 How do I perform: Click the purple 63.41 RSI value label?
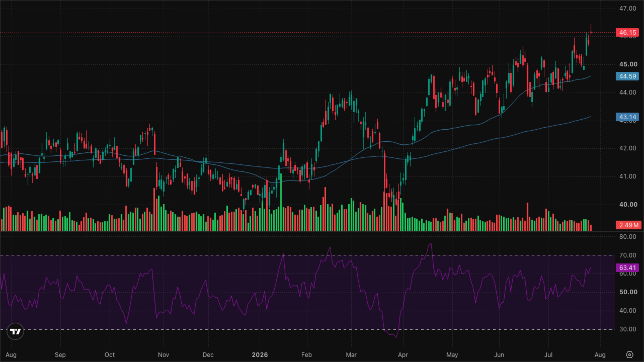[x=627, y=268]
